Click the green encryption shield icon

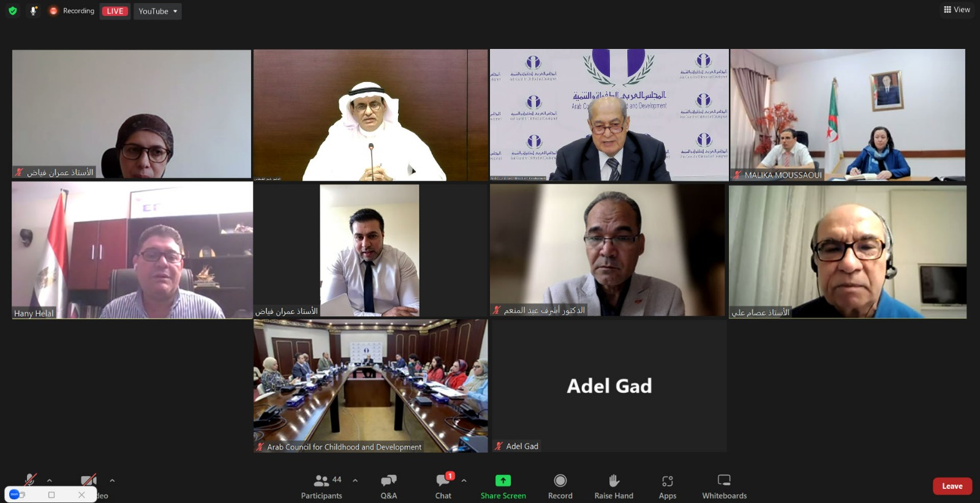point(13,11)
